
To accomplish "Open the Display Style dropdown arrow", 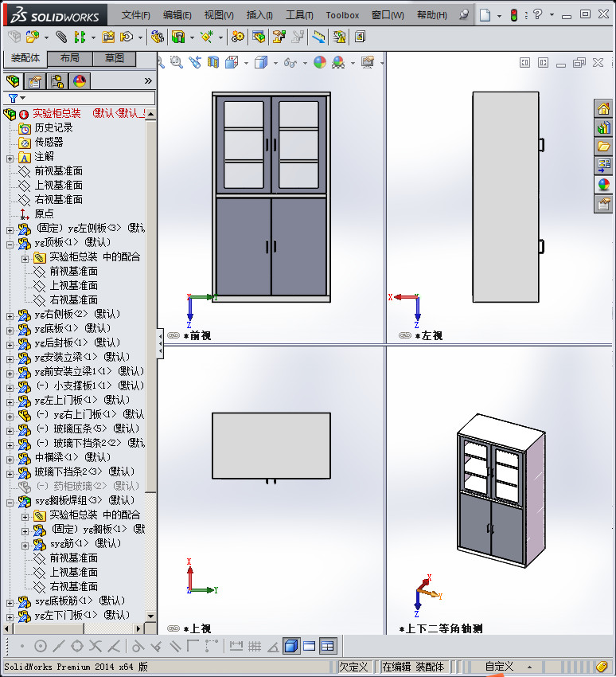I will [275, 63].
